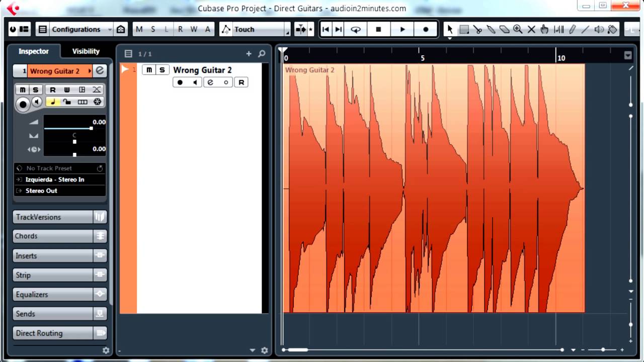Click the Find Tracks magnifier icon
Screen dimensions: 644x362
[262, 54]
